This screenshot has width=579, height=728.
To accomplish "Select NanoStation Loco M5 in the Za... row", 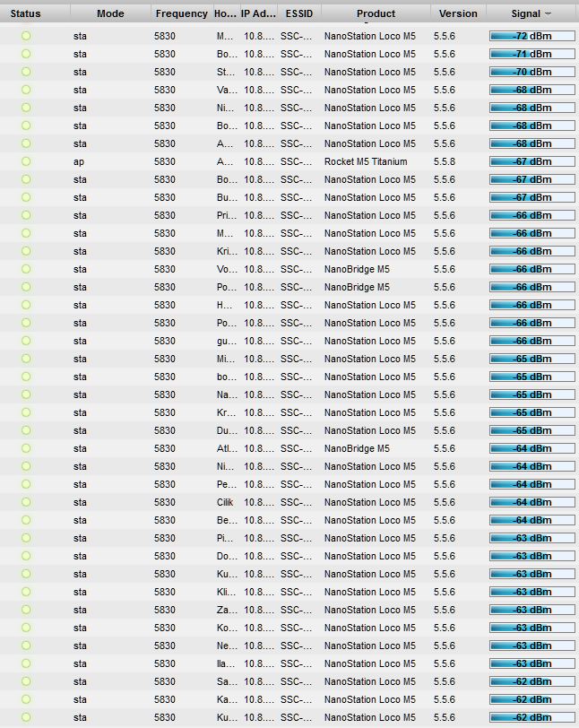I will click(370, 610).
